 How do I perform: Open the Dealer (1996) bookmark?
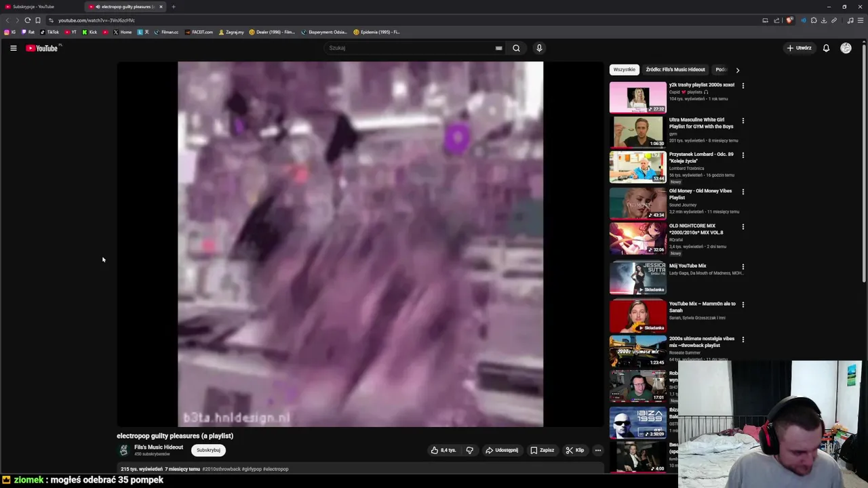(272, 32)
